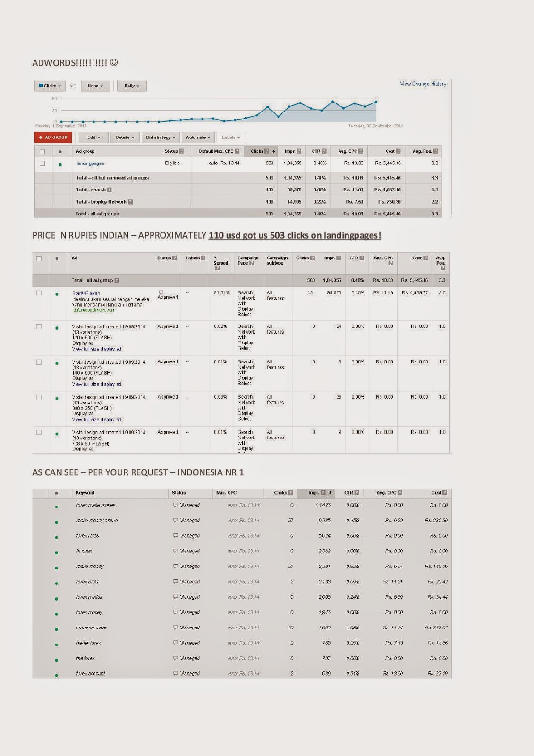Click help icon beside Impr. in ad group table
534x756 pixels.
(299, 151)
